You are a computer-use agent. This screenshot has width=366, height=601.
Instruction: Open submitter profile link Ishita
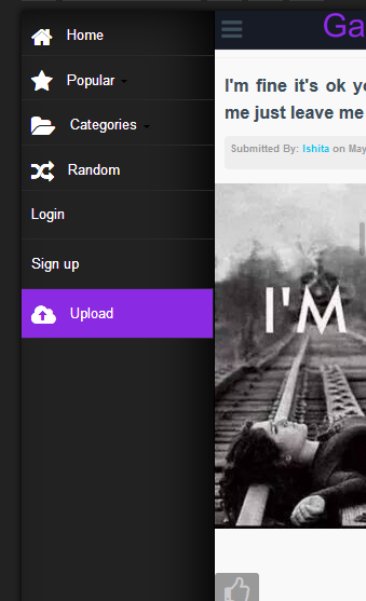(316, 149)
